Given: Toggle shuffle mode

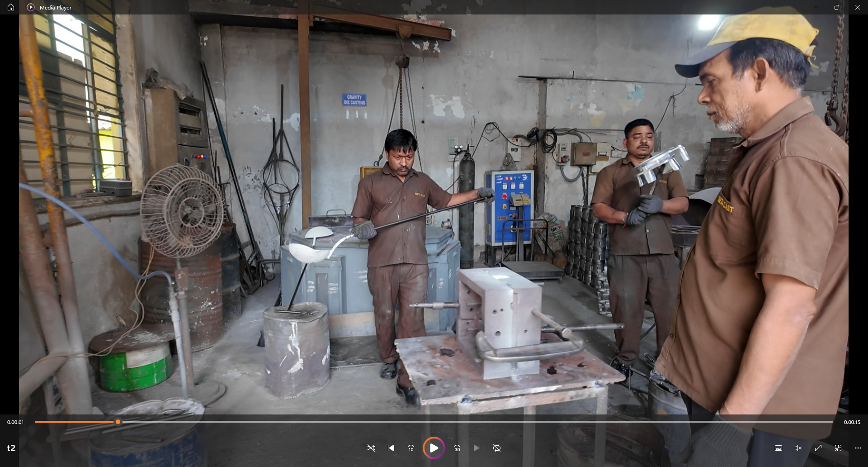Looking at the screenshot, I should 371,448.
